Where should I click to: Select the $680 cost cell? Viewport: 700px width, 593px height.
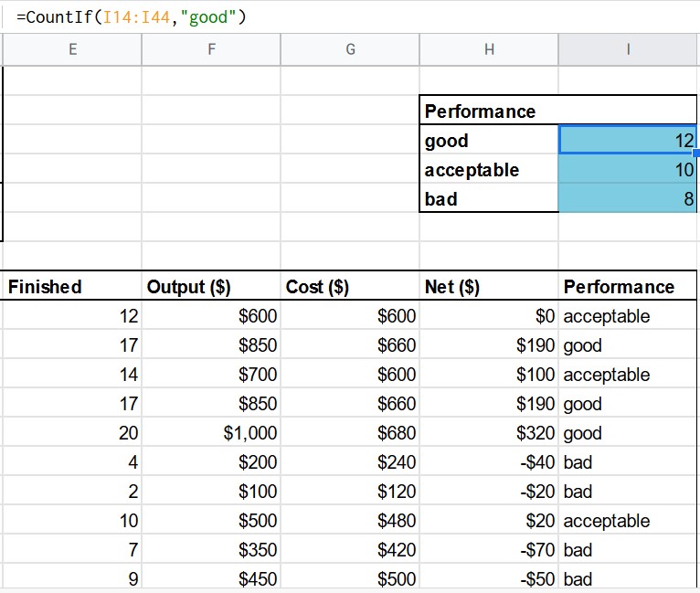[x=350, y=433]
